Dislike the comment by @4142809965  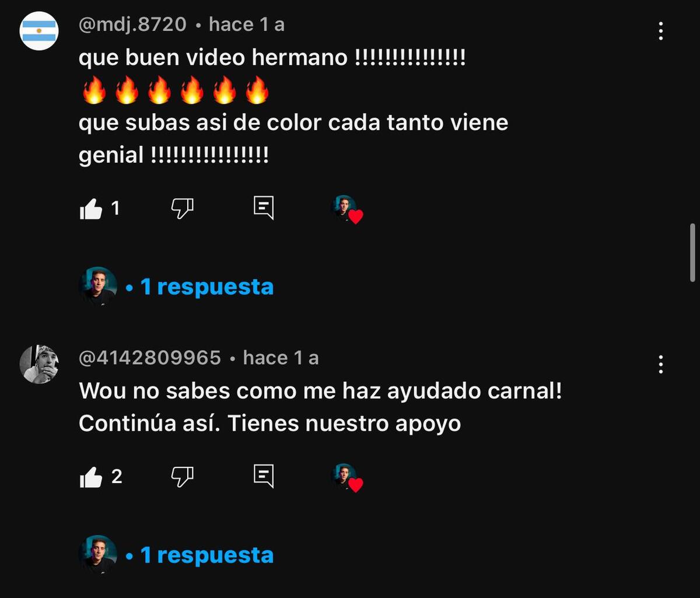[182, 477]
